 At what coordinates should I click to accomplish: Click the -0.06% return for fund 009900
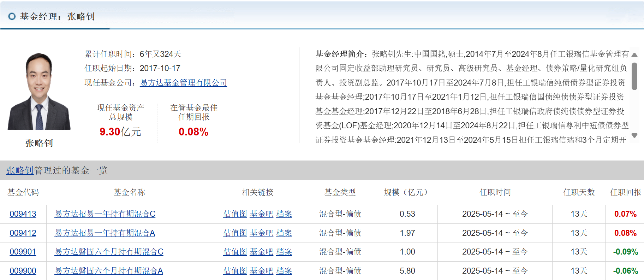[x=625, y=271]
